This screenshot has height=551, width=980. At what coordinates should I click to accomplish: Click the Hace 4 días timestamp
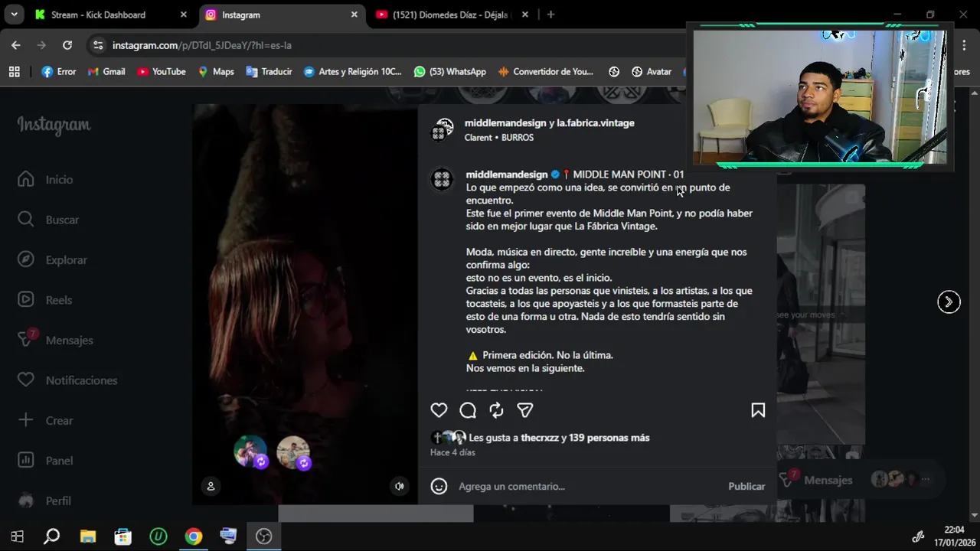452,452
